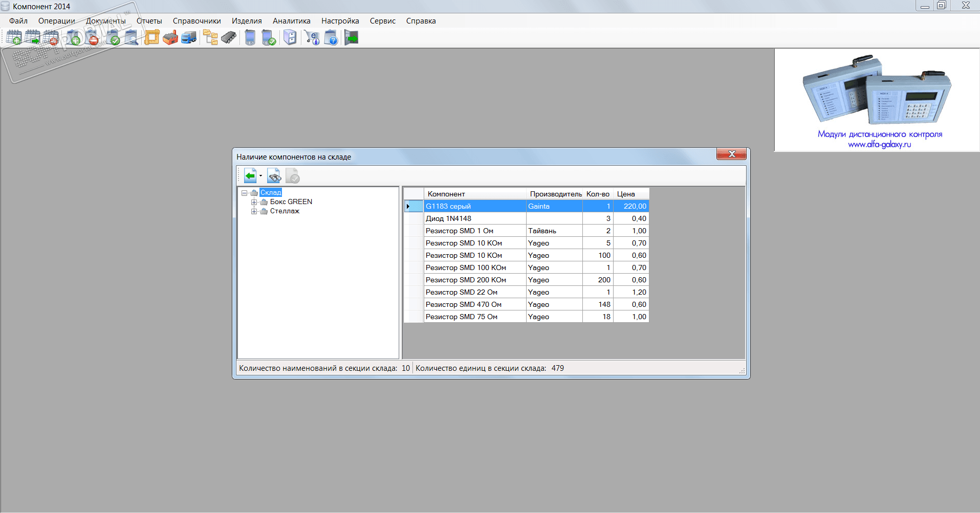Viewport: 980px width, 513px height.
Task: Select the Резистор SMD 470 Ом cell
Action: [475, 304]
